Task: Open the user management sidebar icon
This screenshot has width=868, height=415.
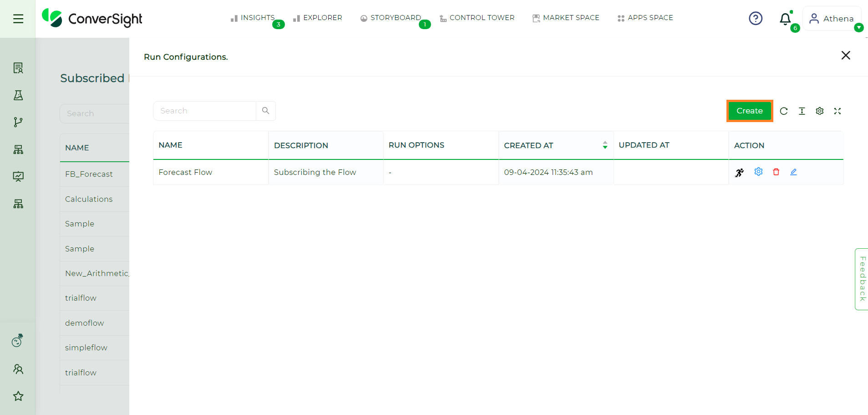Action: 18,369
